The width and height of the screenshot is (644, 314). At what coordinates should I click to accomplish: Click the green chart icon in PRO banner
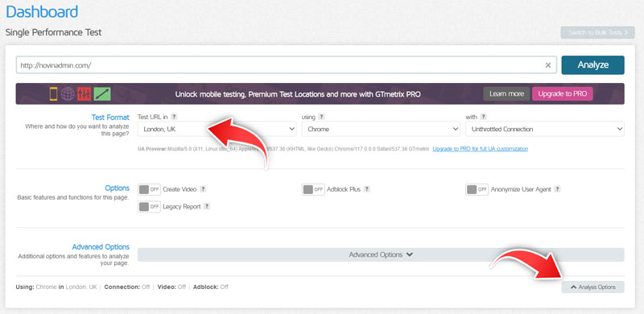click(102, 93)
